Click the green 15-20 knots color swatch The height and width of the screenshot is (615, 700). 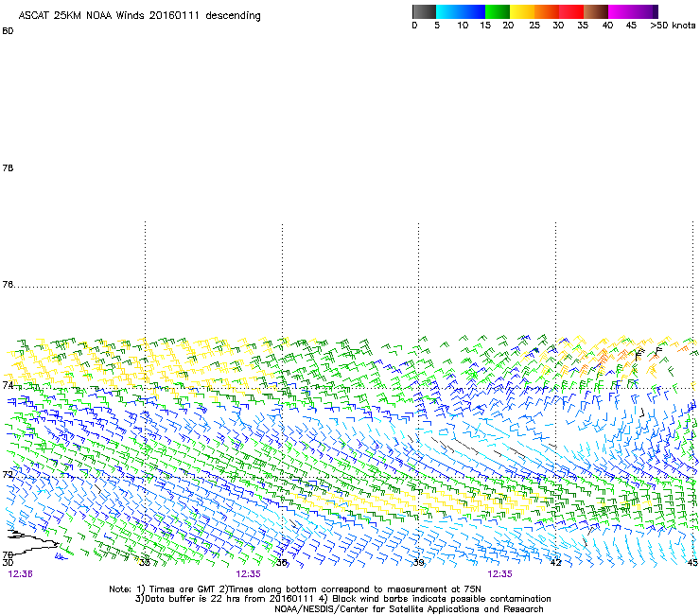click(x=498, y=11)
